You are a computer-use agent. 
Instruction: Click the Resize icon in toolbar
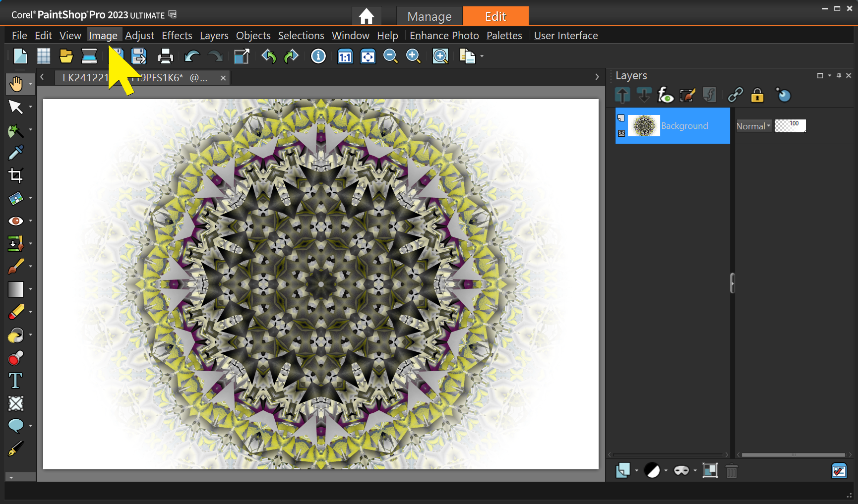[x=242, y=56]
